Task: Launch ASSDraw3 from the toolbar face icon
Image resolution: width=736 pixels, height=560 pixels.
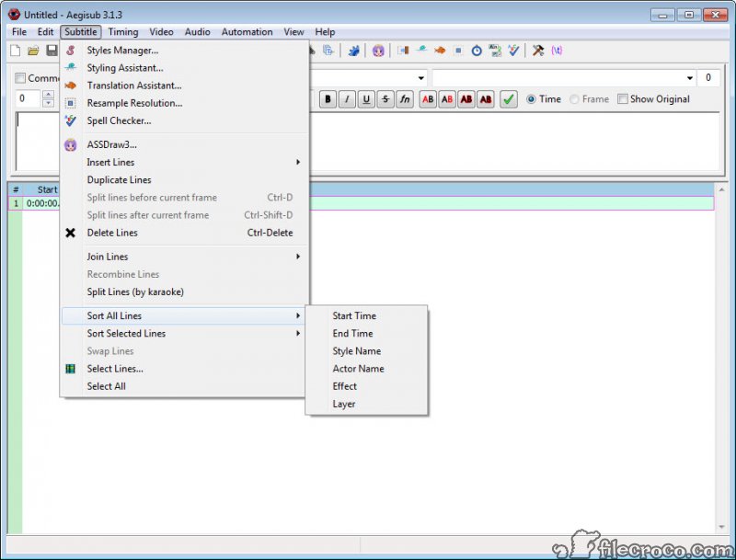Action: tap(378, 51)
